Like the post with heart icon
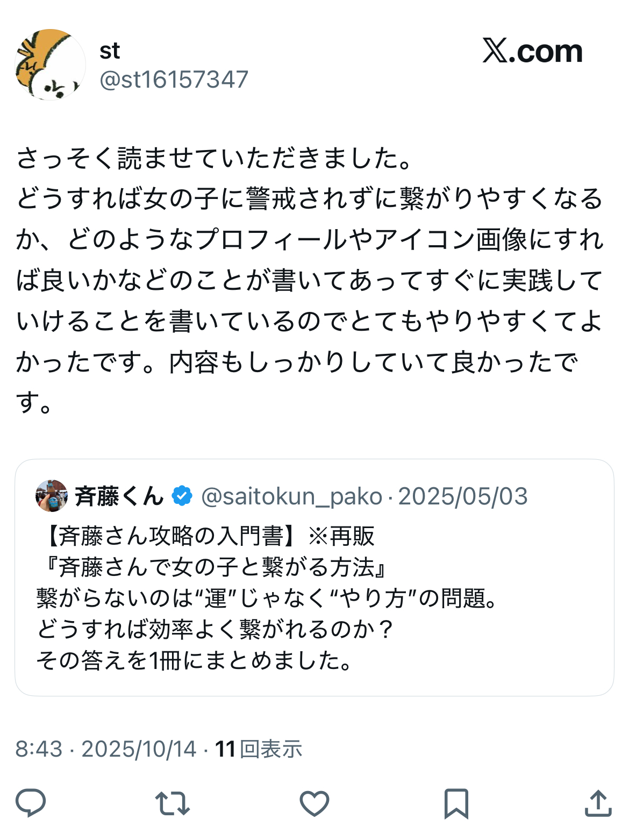 click(x=314, y=803)
